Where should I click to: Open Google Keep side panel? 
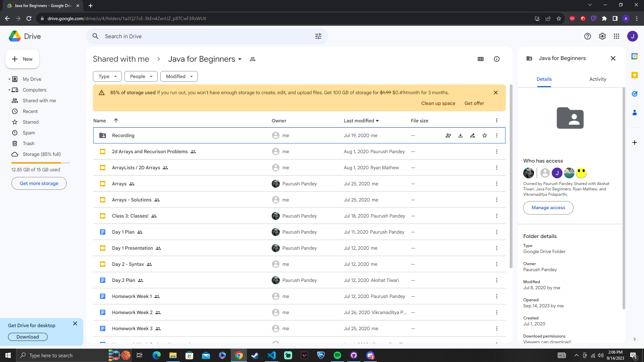tap(635, 75)
